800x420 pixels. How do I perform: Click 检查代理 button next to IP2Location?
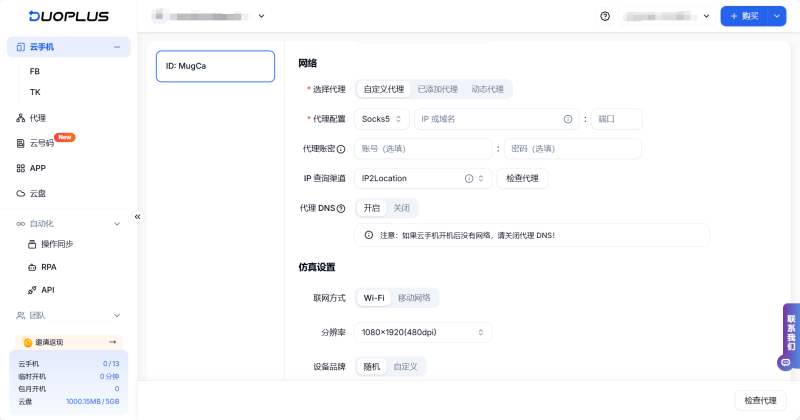pos(522,178)
